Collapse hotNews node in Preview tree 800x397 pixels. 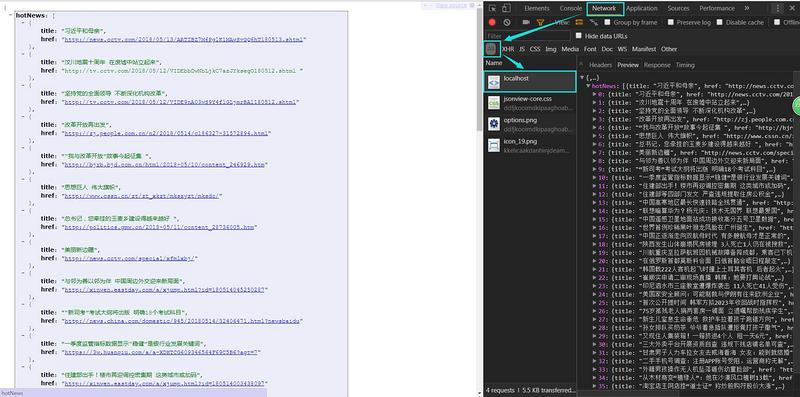coord(588,86)
